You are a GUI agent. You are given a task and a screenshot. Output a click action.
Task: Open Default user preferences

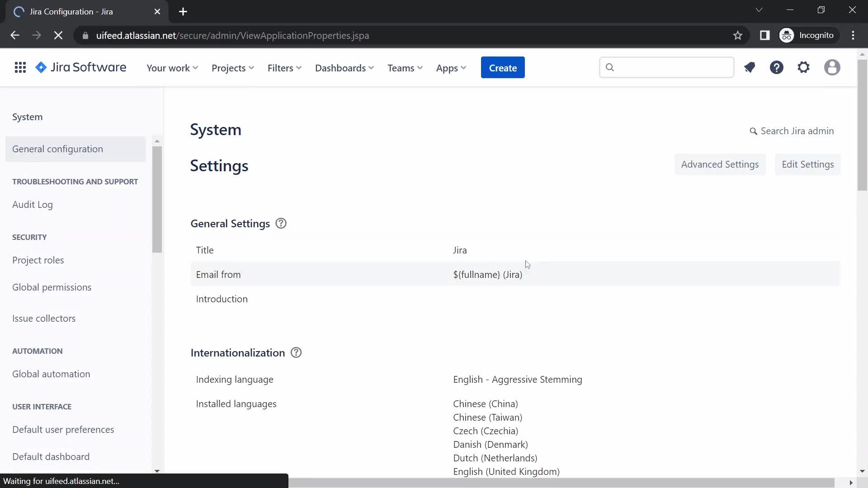pyautogui.click(x=63, y=430)
